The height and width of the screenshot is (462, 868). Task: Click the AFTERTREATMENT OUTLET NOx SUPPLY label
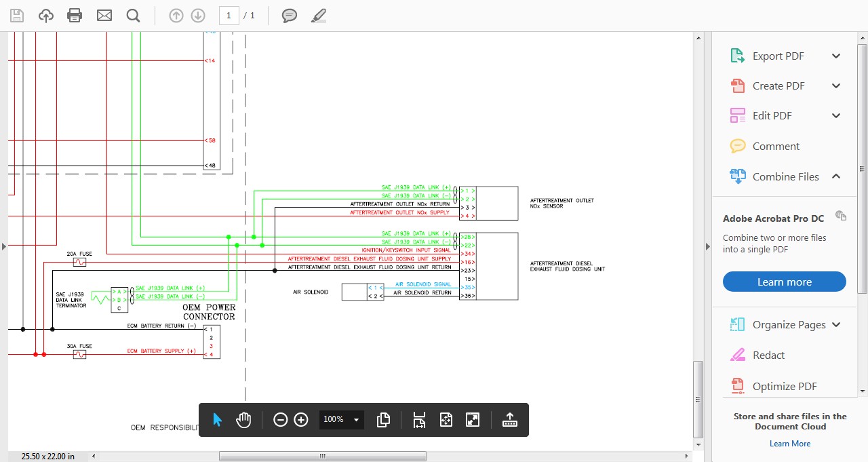(400, 212)
